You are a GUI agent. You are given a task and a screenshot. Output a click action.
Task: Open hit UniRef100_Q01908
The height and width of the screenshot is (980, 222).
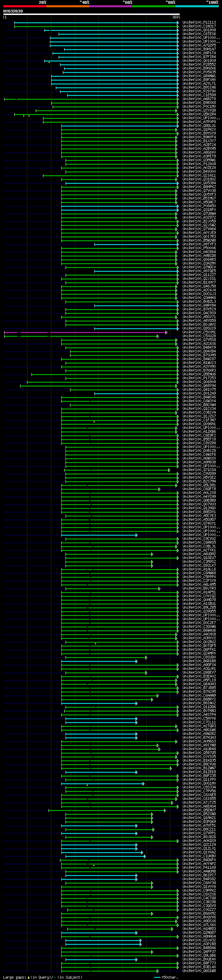(199, 30)
